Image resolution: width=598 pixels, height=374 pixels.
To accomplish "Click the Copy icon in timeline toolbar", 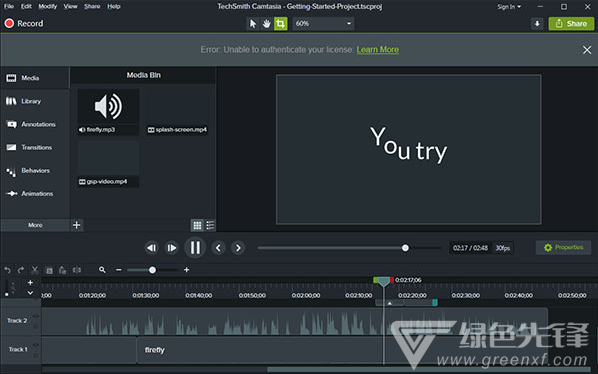I will [49, 270].
